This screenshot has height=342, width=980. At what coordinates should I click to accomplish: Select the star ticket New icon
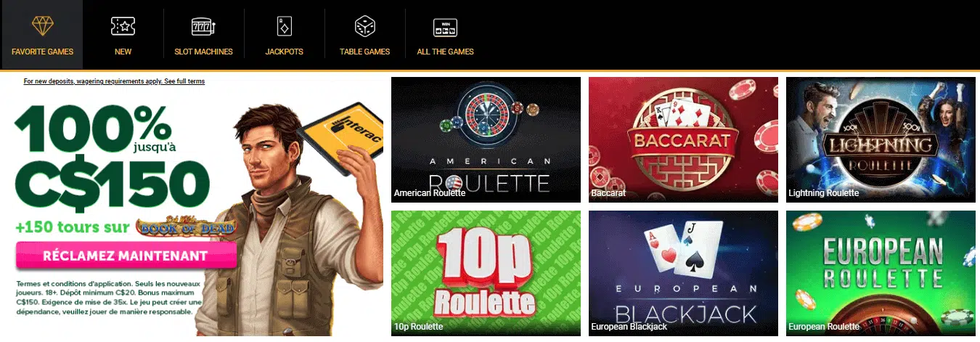(123, 27)
